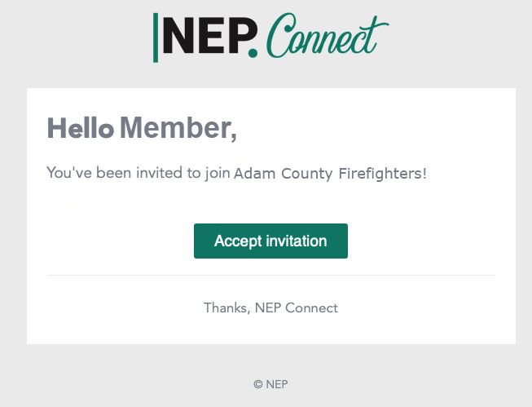
Task: Click the green dot after NEP
Action: pyautogui.click(x=253, y=53)
